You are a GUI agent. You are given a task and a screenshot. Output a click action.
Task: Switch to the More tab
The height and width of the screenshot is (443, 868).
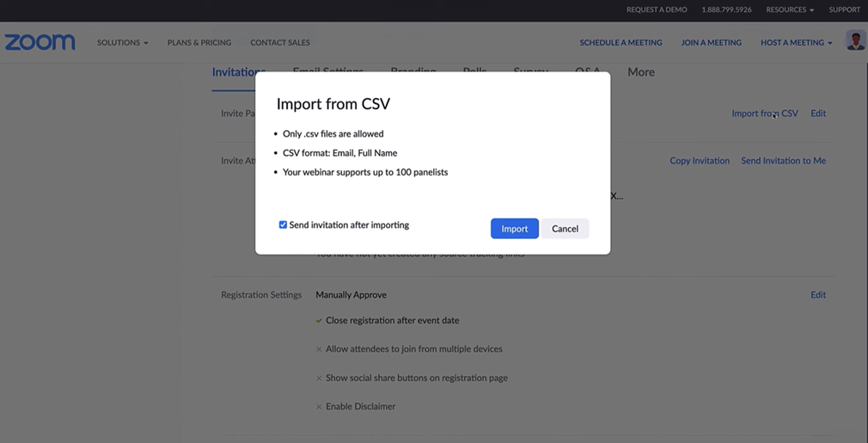click(641, 72)
